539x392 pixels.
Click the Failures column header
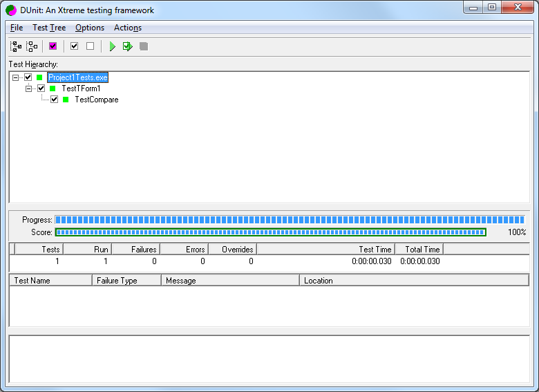tap(136, 250)
